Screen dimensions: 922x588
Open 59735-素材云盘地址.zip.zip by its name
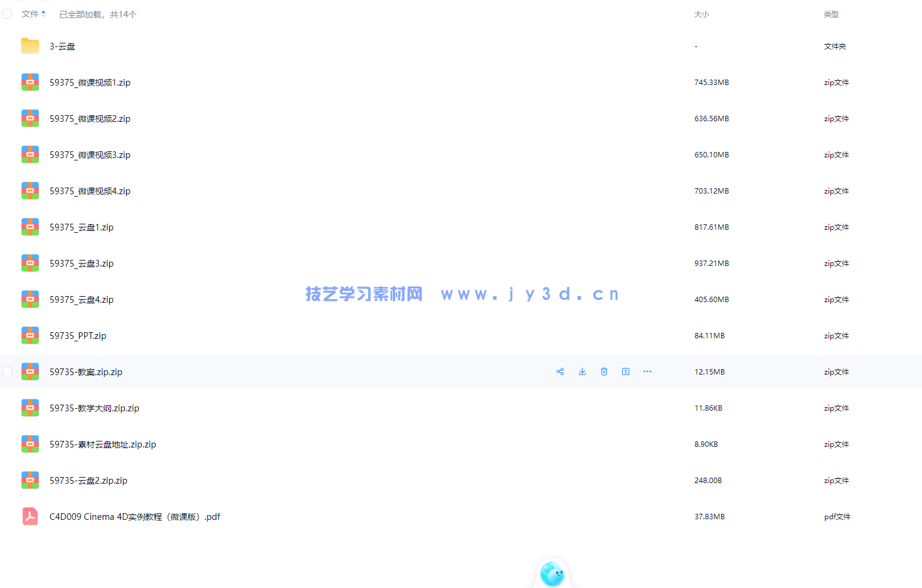click(102, 444)
